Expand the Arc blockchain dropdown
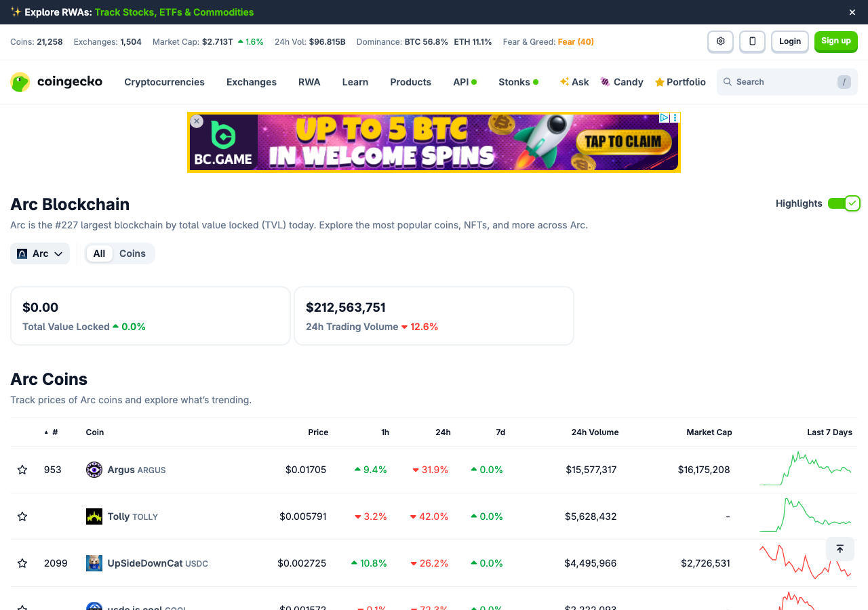 pos(40,253)
